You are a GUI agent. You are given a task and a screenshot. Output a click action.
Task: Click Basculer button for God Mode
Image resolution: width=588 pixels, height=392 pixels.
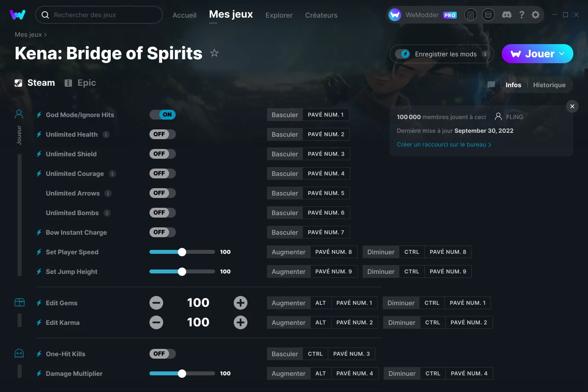pyautogui.click(x=285, y=115)
